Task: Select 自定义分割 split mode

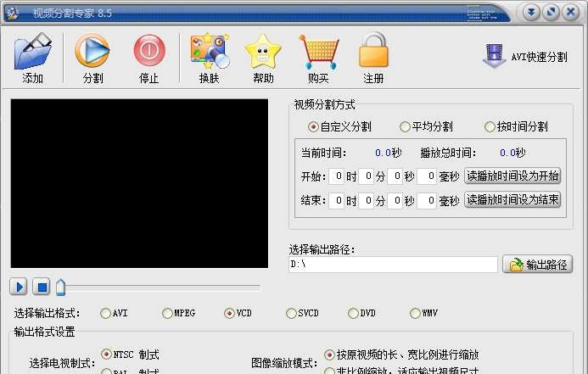Action: coord(339,126)
